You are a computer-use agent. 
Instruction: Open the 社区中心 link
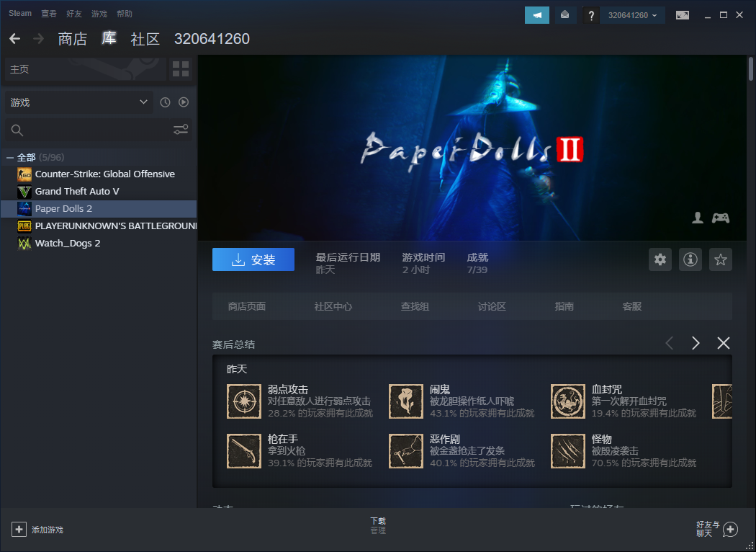pos(333,306)
